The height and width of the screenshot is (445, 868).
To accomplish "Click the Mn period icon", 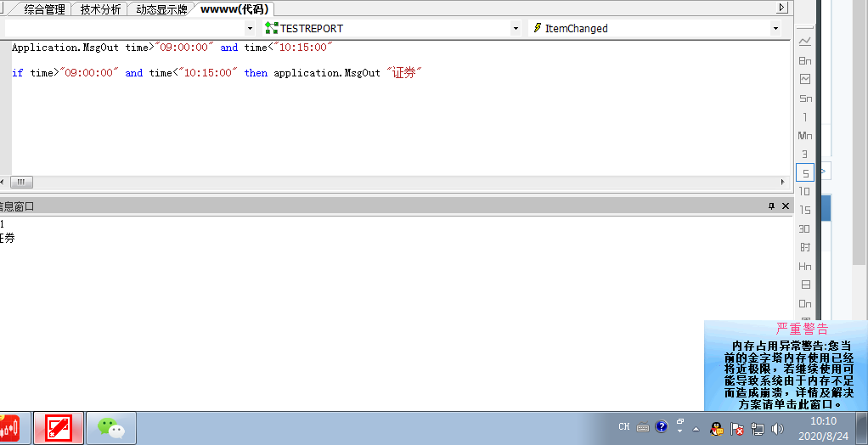I will pyautogui.click(x=805, y=136).
